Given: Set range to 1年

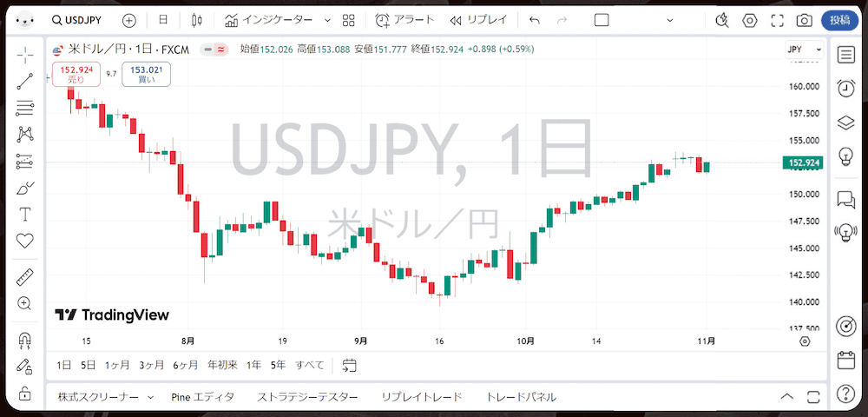Looking at the screenshot, I should 254,365.
